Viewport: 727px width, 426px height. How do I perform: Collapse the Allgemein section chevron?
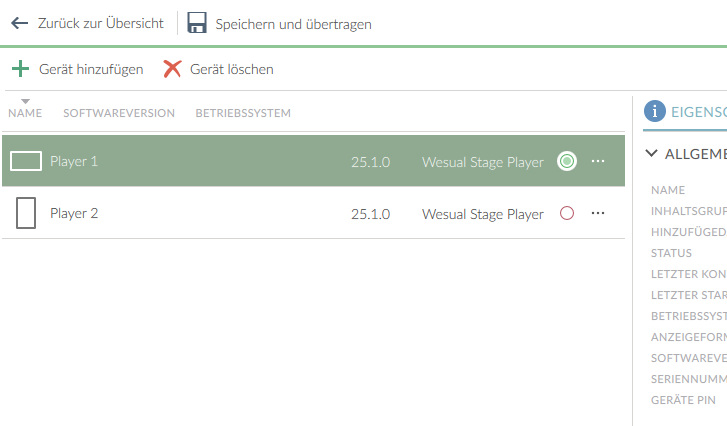[651, 153]
